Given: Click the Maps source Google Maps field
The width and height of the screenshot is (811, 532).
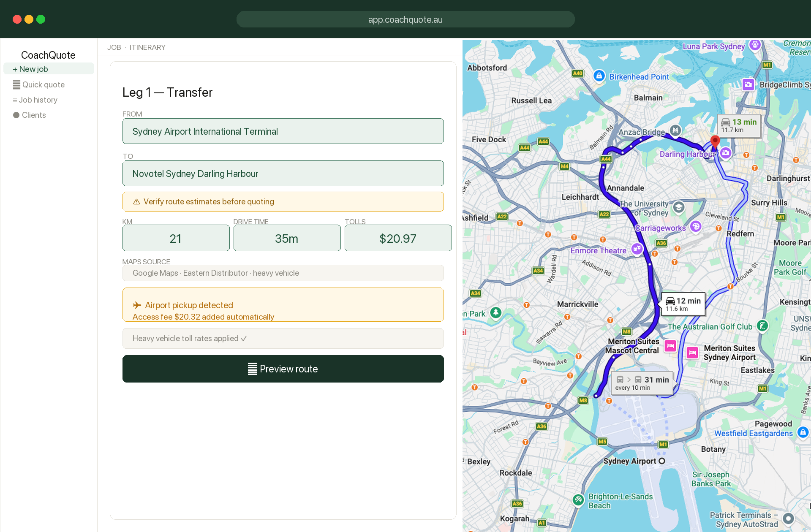Looking at the screenshot, I should click(x=283, y=273).
